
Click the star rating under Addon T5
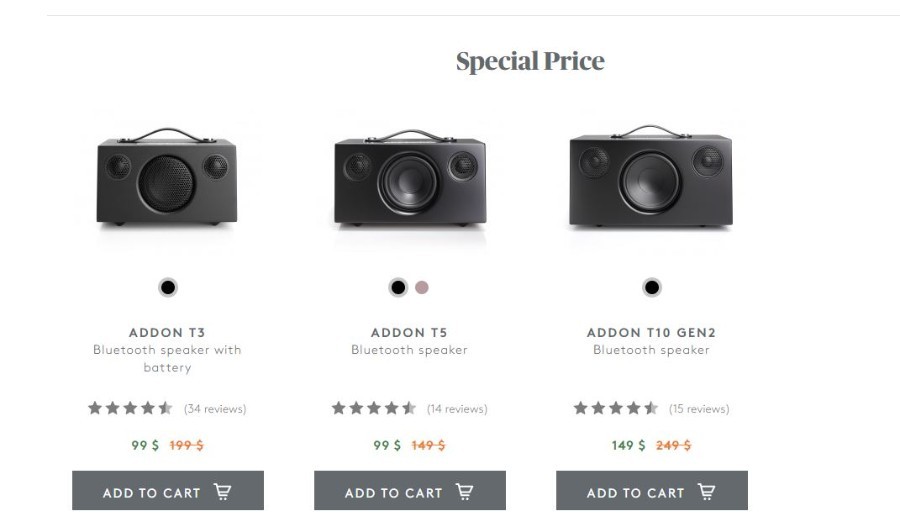point(374,408)
